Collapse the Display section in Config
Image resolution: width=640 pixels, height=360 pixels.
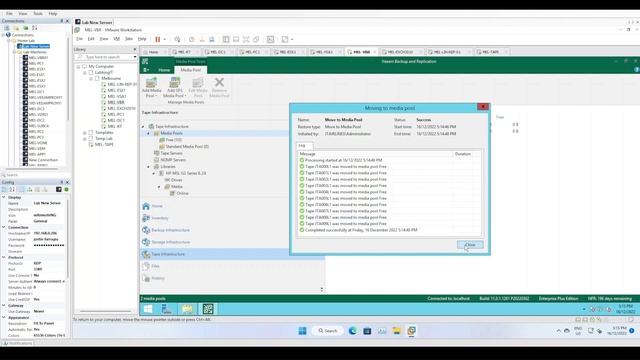click(4, 197)
